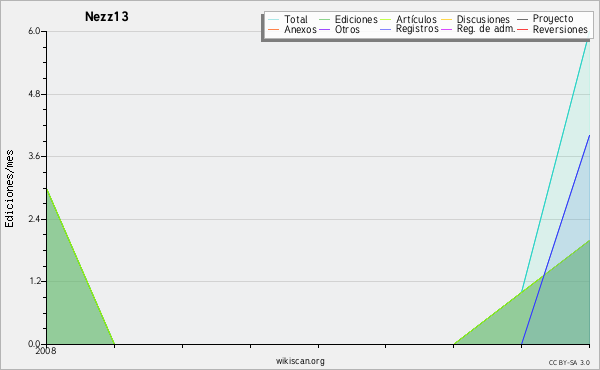Select the Artículos legend label
This screenshot has height=370, width=600.
[416, 19]
